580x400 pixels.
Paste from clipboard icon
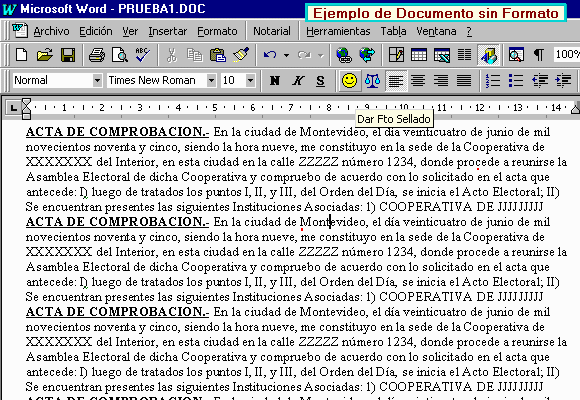pos(218,55)
